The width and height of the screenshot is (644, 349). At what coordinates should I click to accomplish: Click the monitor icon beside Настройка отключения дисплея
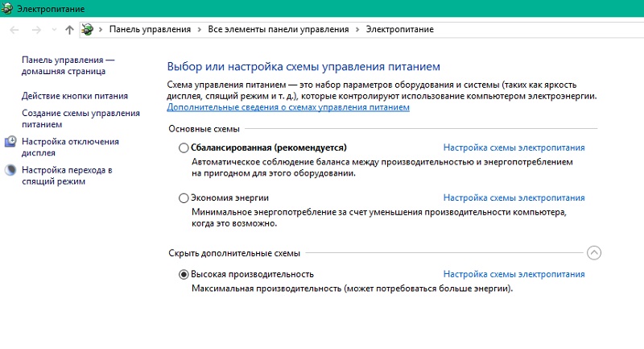coord(10,142)
